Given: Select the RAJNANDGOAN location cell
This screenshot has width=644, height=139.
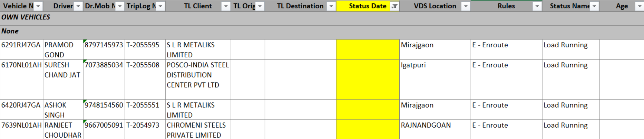Looking at the screenshot, I should click(x=426, y=126).
